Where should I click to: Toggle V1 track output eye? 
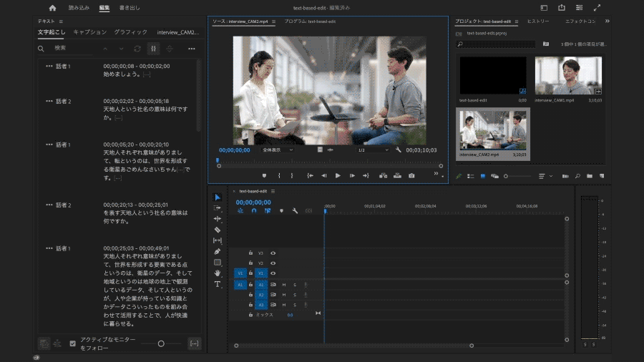[273, 273]
